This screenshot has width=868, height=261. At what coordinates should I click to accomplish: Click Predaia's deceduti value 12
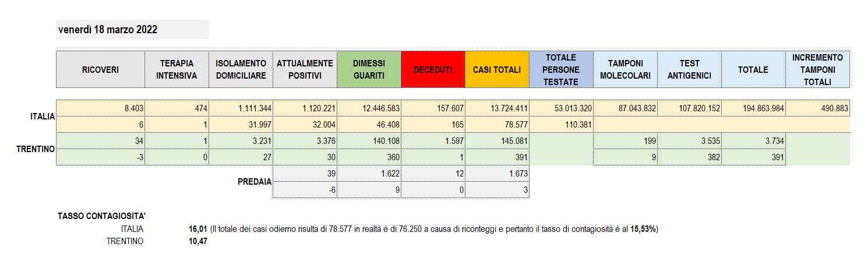433,174
